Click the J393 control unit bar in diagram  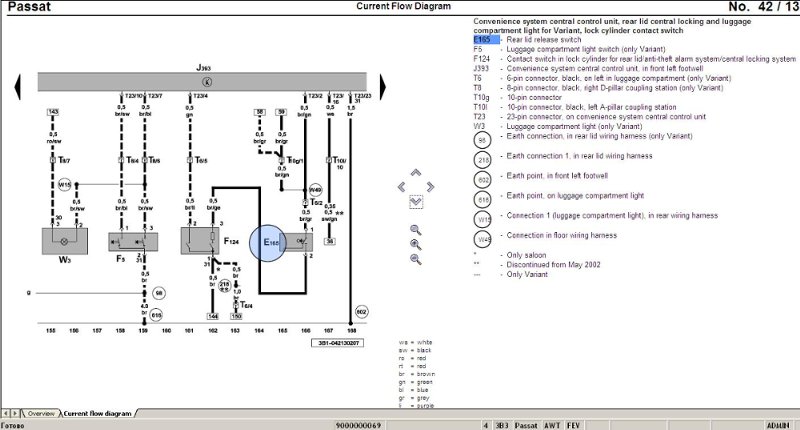(x=202, y=82)
